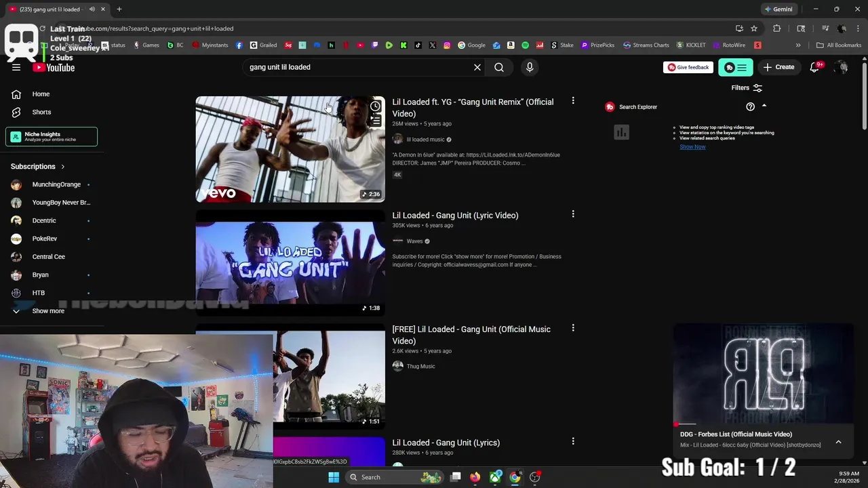Collapse the Search Explorer panel
868x488 pixels.
(x=764, y=106)
